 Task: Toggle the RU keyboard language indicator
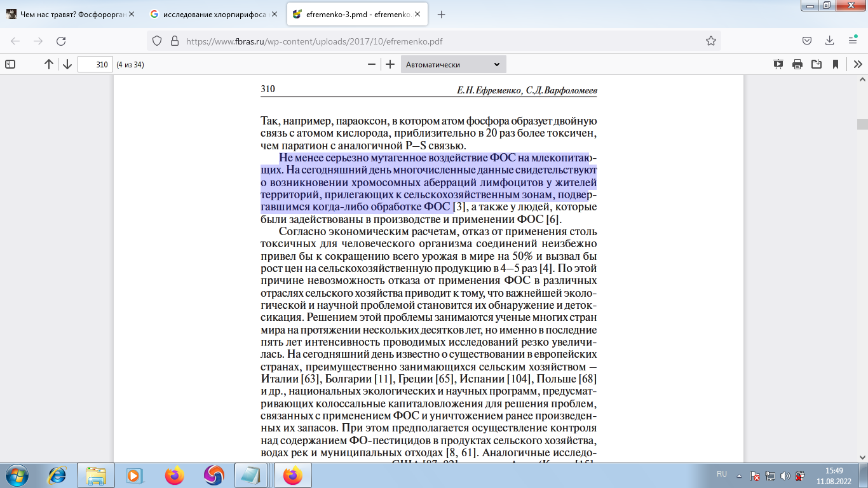click(x=721, y=474)
